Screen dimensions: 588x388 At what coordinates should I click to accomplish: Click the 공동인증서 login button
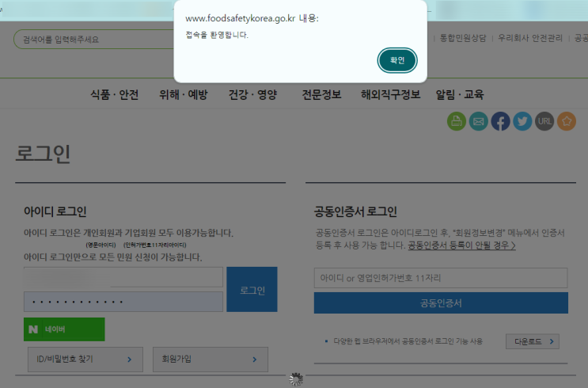441,302
